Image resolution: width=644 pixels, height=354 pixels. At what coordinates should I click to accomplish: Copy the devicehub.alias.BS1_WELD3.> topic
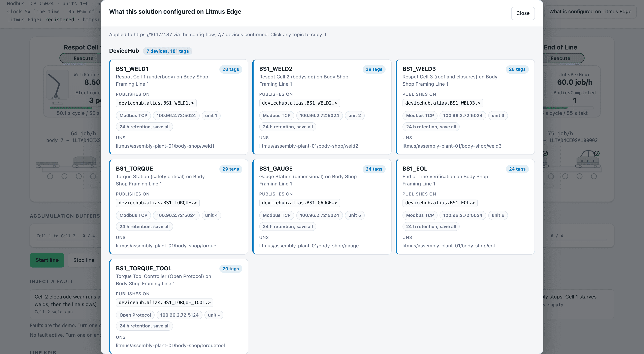point(443,103)
